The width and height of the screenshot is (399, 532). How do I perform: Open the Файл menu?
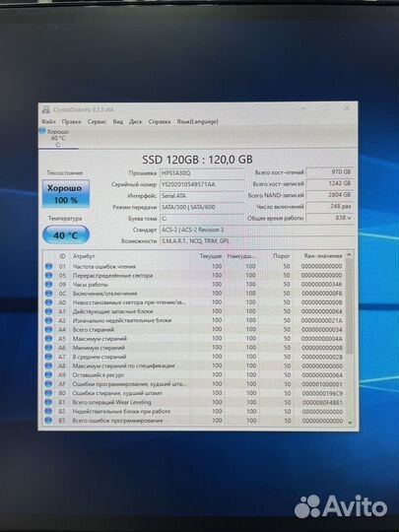click(48, 121)
